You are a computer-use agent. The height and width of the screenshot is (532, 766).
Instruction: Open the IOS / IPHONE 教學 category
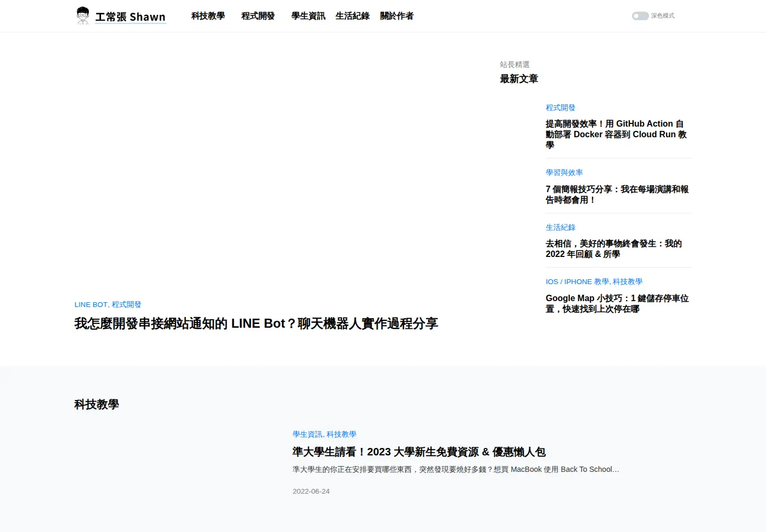click(577, 282)
